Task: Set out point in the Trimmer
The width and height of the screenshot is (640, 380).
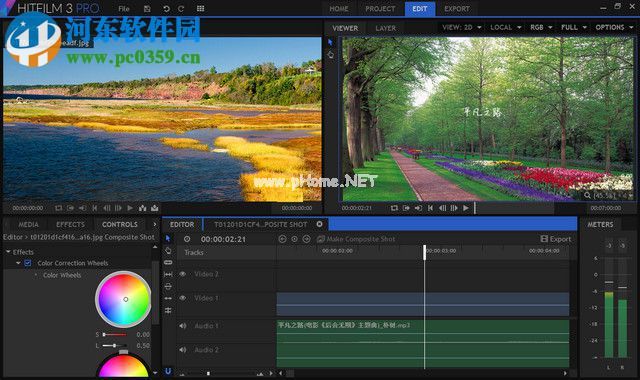Action: (82, 208)
